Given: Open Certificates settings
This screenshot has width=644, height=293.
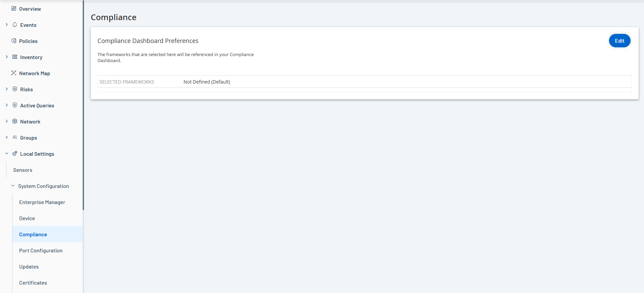Looking at the screenshot, I should coord(33,283).
